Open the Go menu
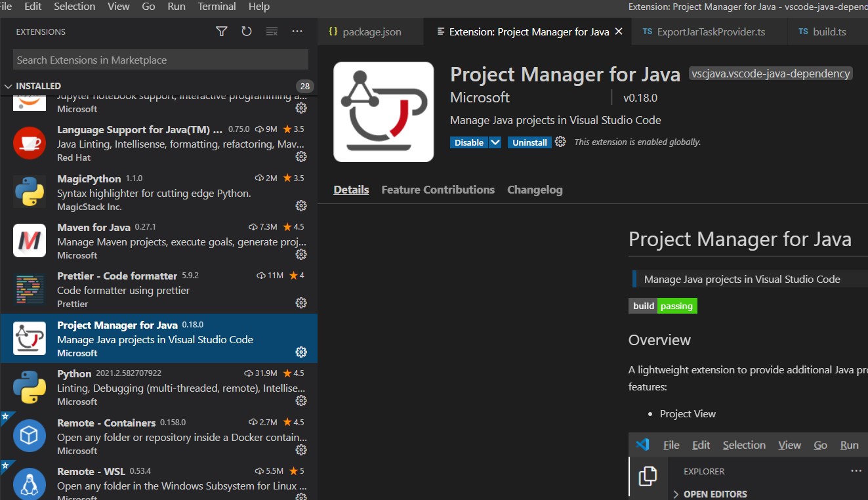Screen dimensions: 868x500 click(x=149, y=7)
